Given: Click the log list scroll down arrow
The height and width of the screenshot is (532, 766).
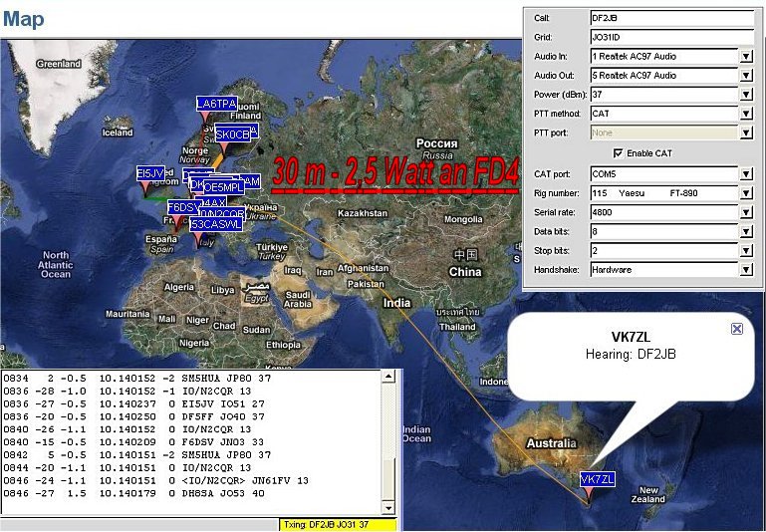Looking at the screenshot, I should [387, 507].
